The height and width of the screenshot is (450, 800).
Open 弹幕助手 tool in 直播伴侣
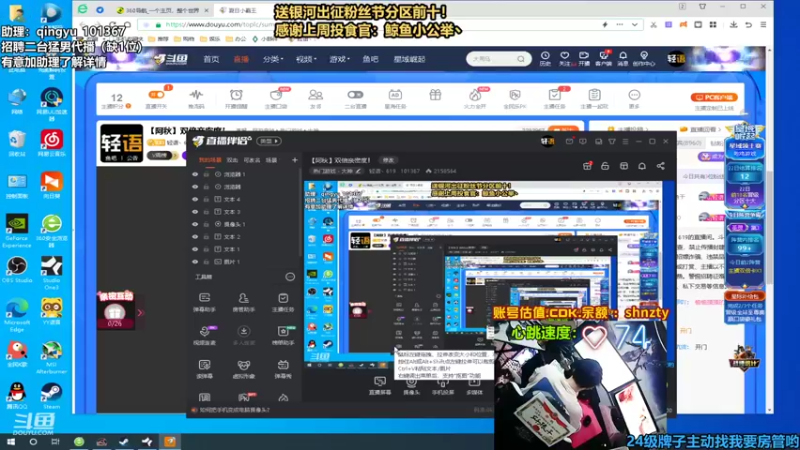(x=205, y=302)
